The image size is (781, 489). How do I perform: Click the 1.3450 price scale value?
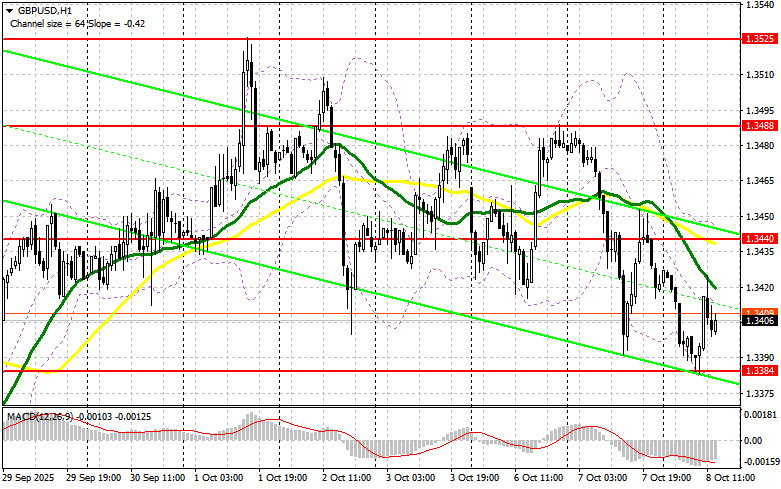pyautogui.click(x=760, y=216)
